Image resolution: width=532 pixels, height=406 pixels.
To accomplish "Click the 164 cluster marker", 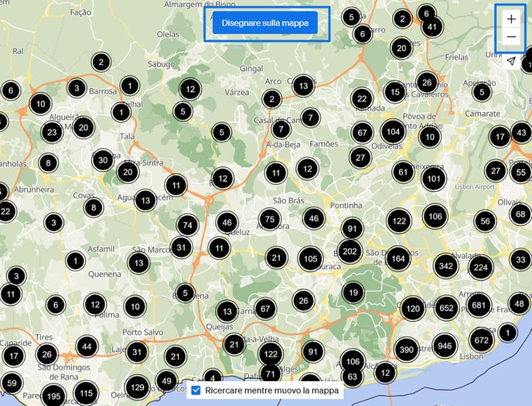I will click(398, 258).
